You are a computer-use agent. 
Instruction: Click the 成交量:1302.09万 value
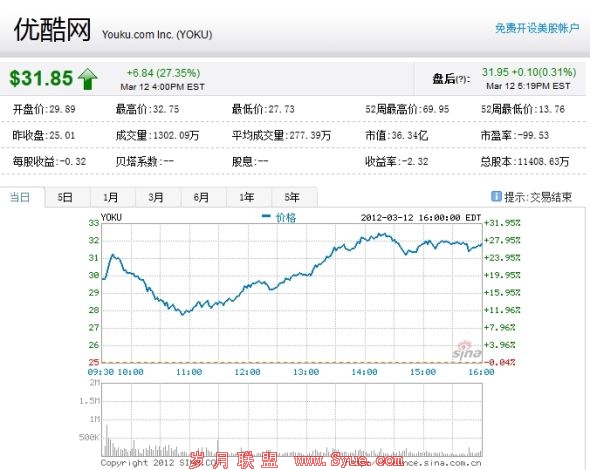(x=157, y=135)
